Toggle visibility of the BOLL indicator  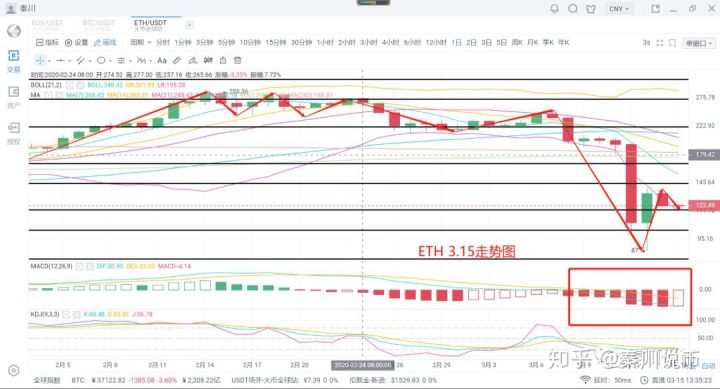coord(69,85)
